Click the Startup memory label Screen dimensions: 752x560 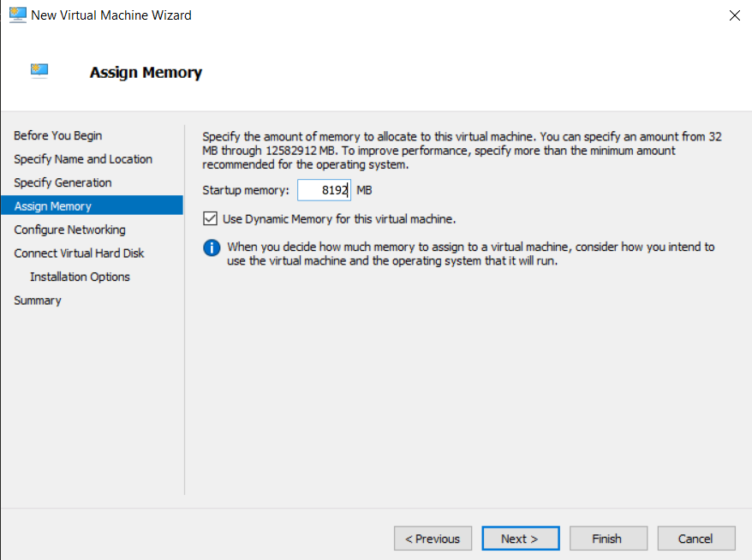[246, 190]
